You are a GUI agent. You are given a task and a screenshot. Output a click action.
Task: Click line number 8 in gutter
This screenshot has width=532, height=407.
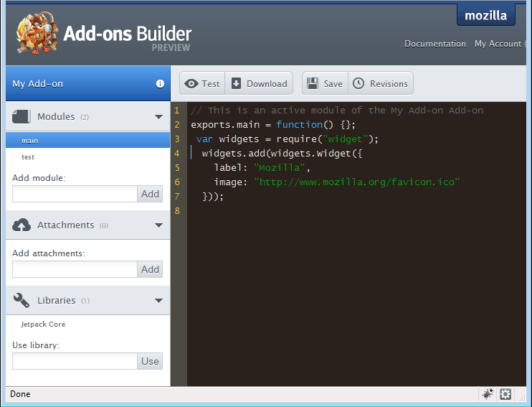[177, 210]
